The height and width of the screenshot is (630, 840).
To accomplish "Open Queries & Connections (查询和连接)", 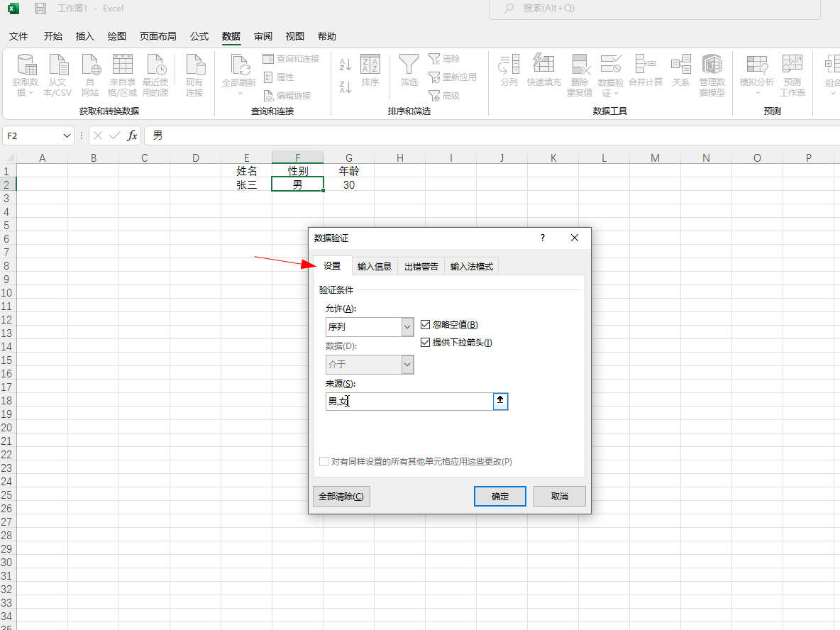I will tap(291, 58).
